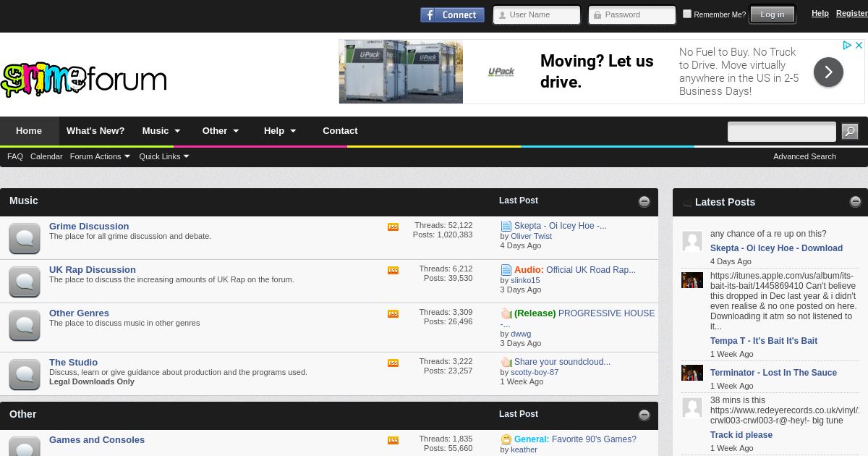The height and width of the screenshot is (456, 868).
Task: Click The Studio forum status icon
Action: click(x=25, y=374)
